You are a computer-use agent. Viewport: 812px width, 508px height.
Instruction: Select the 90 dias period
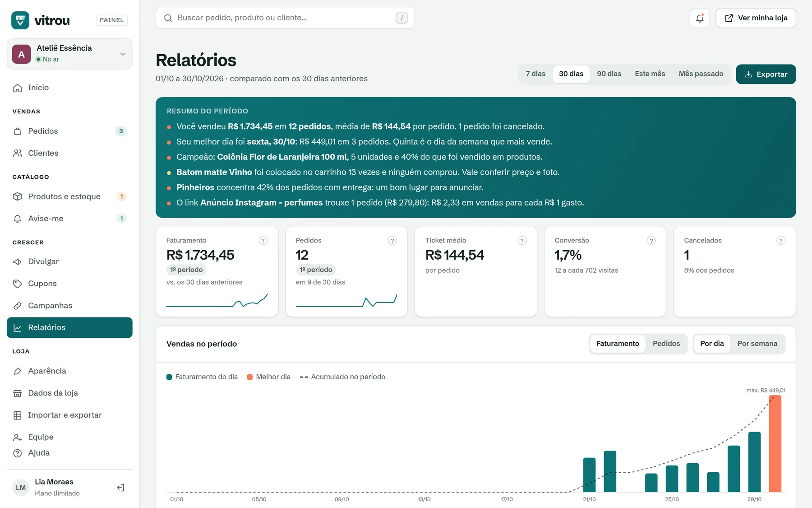(609, 74)
